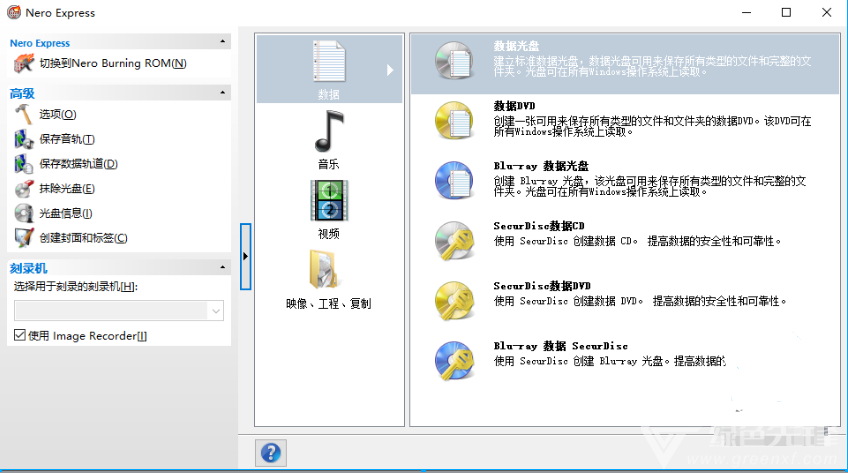The image size is (848, 473).
Task: Click the 保存音轨(T) link
Action: coord(67,139)
